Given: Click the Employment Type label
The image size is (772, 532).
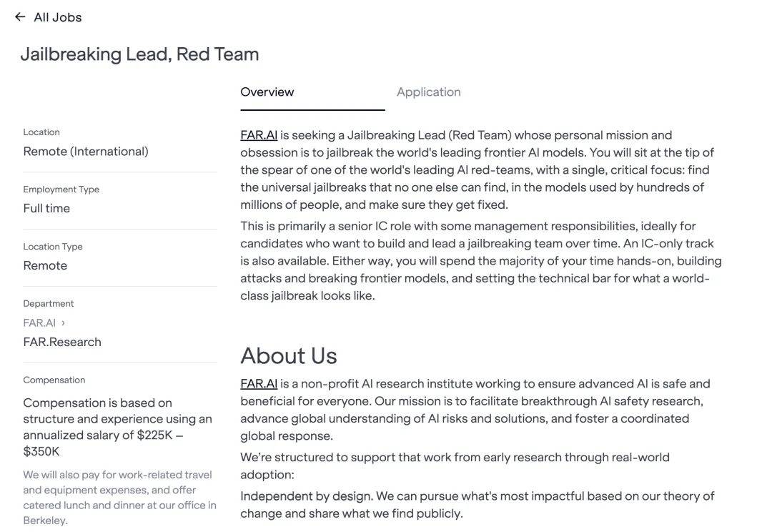Looking at the screenshot, I should click(x=61, y=189).
